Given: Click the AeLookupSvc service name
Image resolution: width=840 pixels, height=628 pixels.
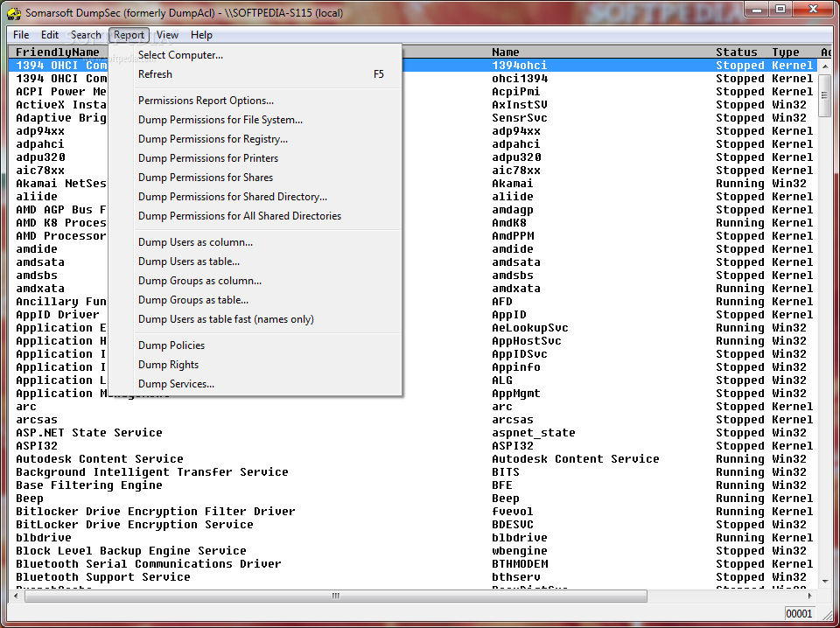Looking at the screenshot, I should tap(530, 328).
